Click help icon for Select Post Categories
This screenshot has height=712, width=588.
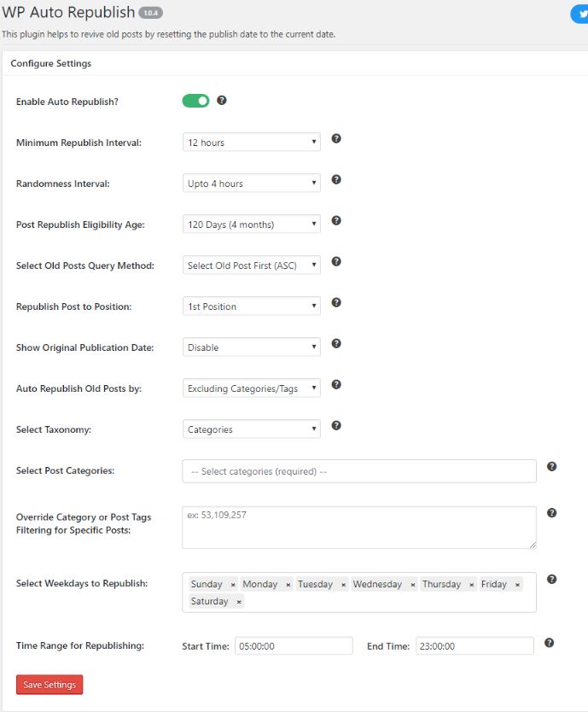point(551,466)
